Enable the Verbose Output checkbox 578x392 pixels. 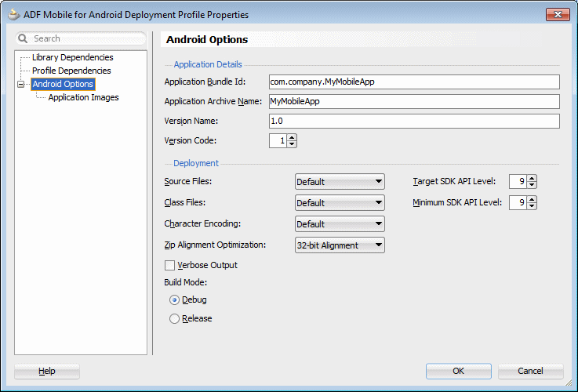click(169, 265)
